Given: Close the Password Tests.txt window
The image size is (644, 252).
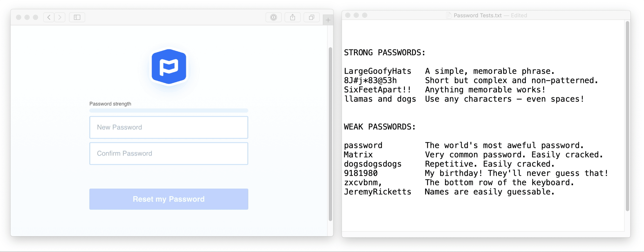Looking at the screenshot, I should coord(348,15).
